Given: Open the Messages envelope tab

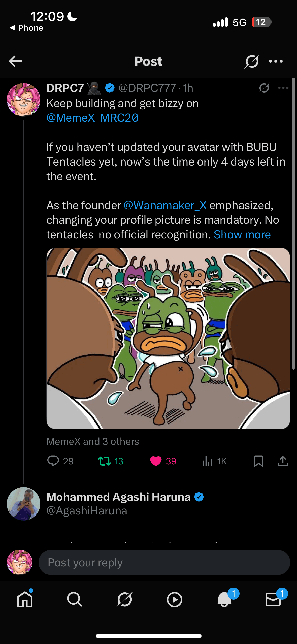Looking at the screenshot, I should 273,599.
